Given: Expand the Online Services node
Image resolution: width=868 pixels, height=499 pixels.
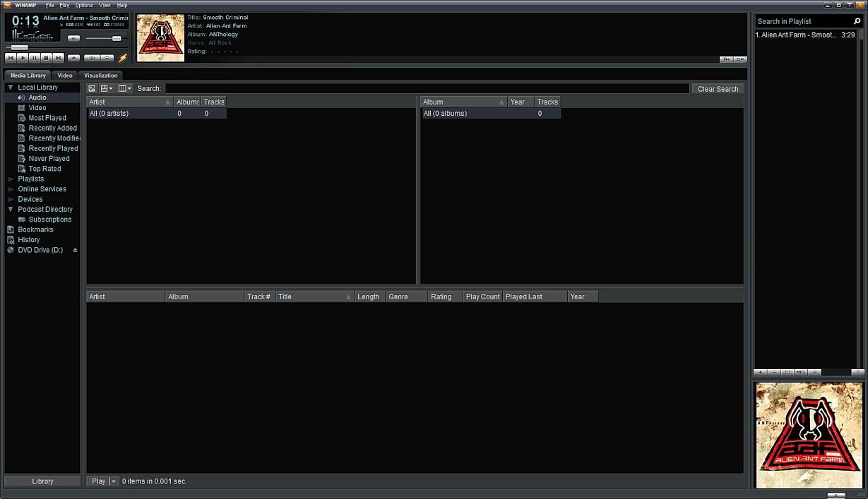Looking at the screenshot, I should coord(11,189).
